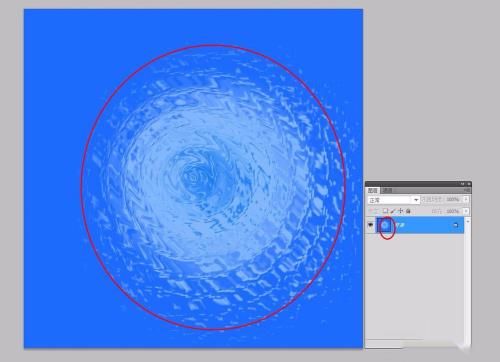Image resolution: width=500 pixels, height=362 pixels.
Task: Click the swirl center in the canvas
Action: pos(193,178)
